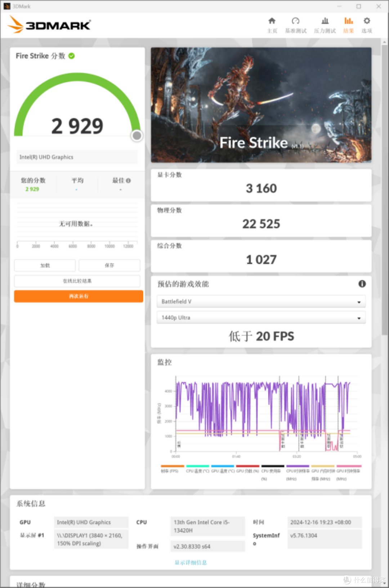Click the v2.30.8330 s64 version value

207,546
